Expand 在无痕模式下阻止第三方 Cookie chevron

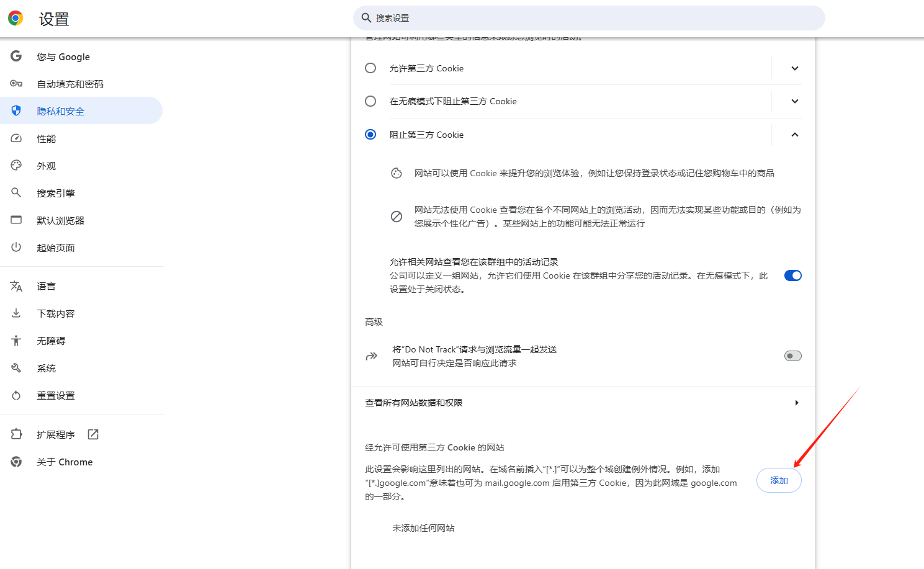pos(795,101)
